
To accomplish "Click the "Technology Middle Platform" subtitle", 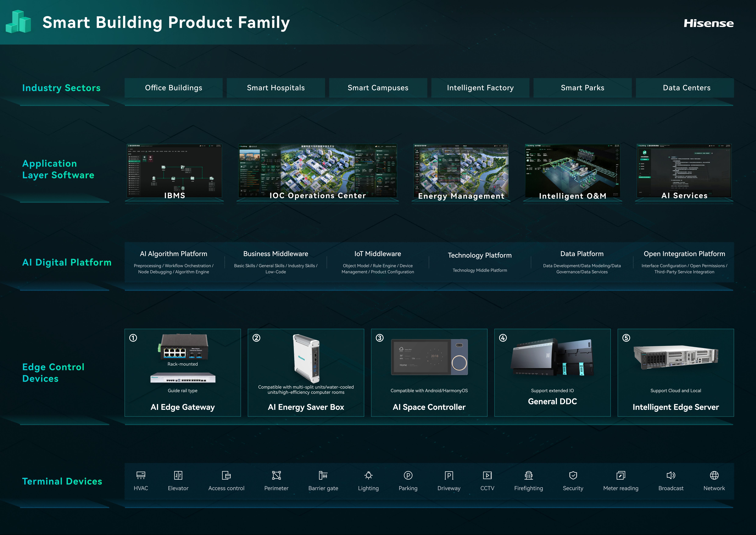I will 480,270.
